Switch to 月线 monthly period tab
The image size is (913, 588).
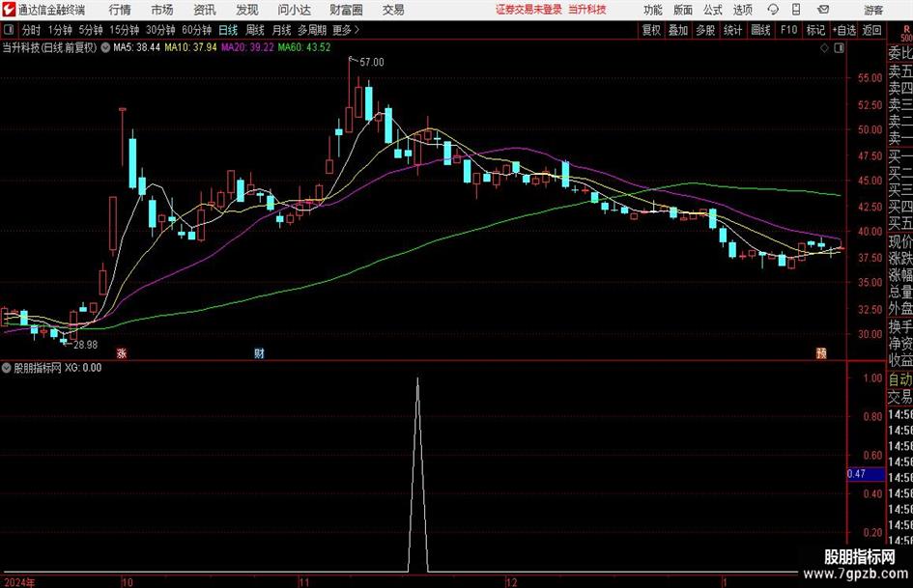281,30
